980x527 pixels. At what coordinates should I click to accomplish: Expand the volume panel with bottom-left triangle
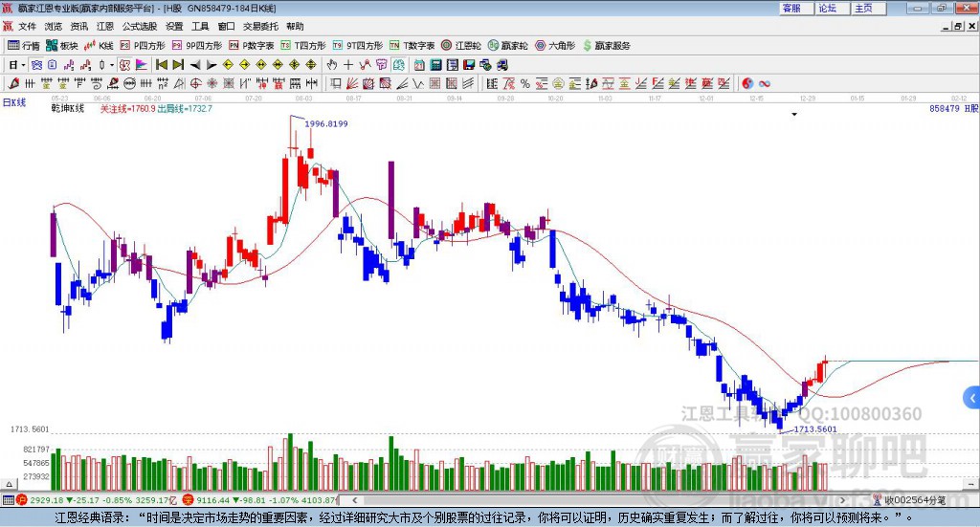click(9, 484)
